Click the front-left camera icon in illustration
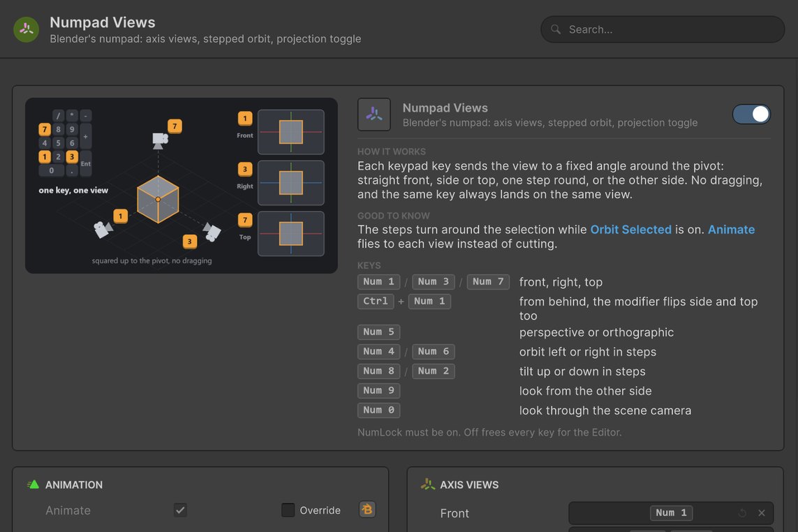Viewport: 798px width, 532px height. (x=103, y=229)
